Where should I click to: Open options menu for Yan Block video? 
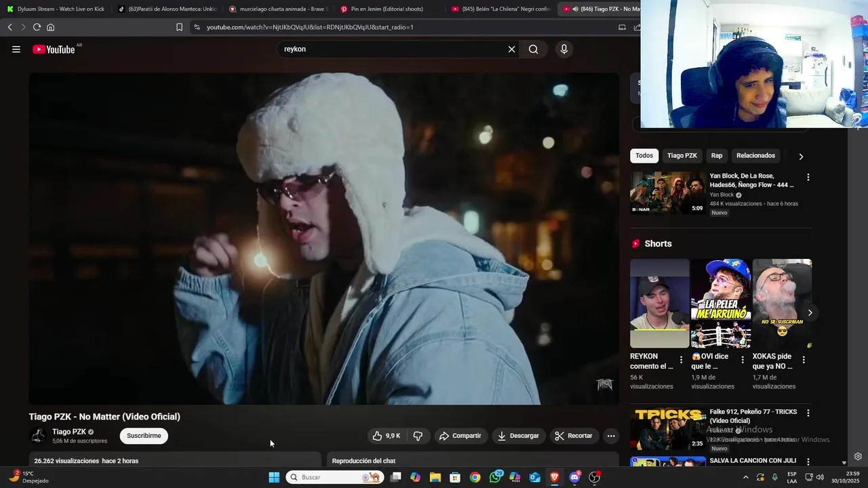pyautogui.click(x=808, y=178)
